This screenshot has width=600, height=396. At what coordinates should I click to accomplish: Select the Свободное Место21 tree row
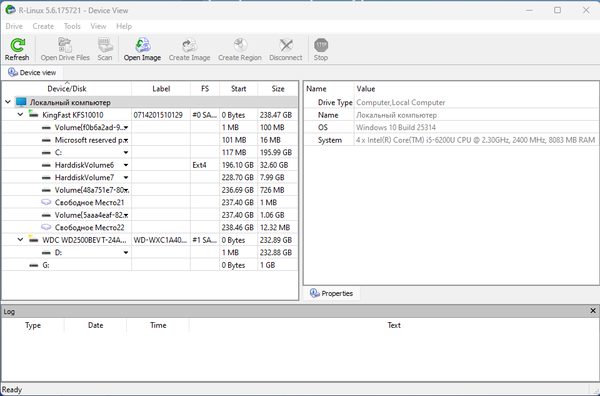pos(150,202)
